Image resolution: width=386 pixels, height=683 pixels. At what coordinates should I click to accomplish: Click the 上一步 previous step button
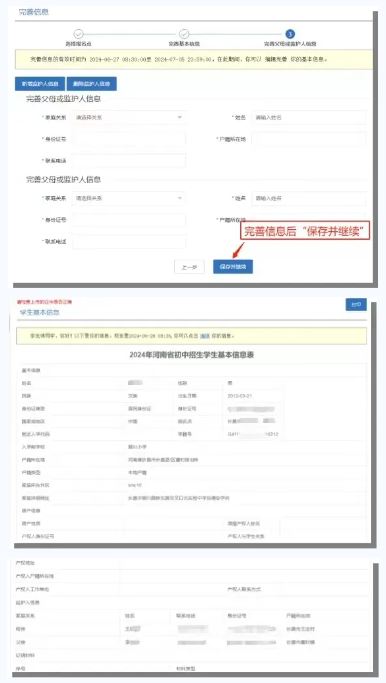[190, 267]
